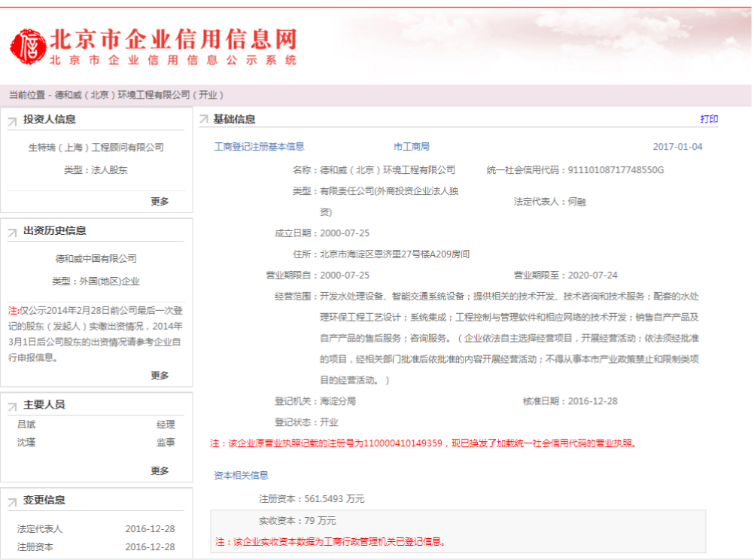754x560 pixels.
Task: Open 更多 in the 投资人信息 panel
Action: tap(160, 201)
